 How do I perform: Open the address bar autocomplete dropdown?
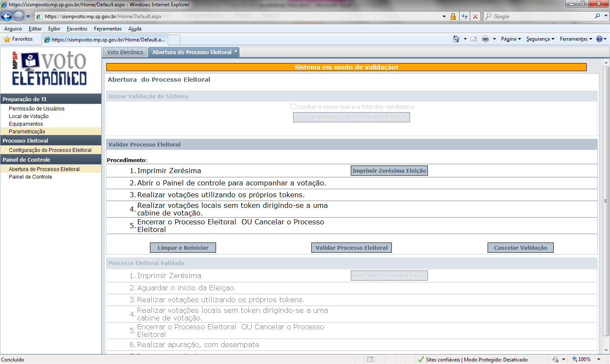click(x=444, y=17)
